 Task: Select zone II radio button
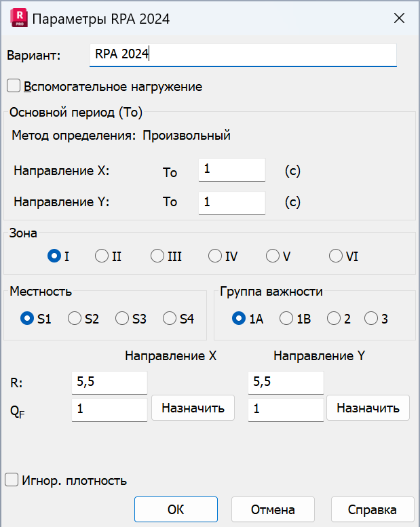tap(102, 256)
